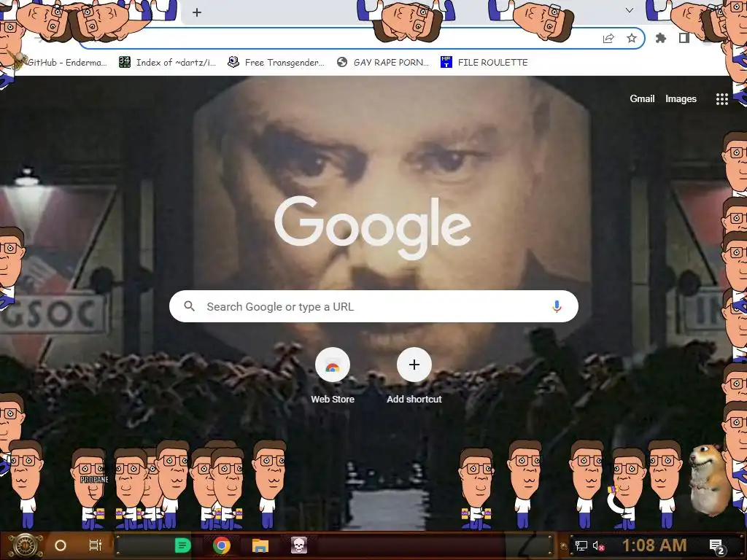747x560 pixels.
Task: Click the Index of ~dartz bookmark favicon
Action: (x=125, y=62)
